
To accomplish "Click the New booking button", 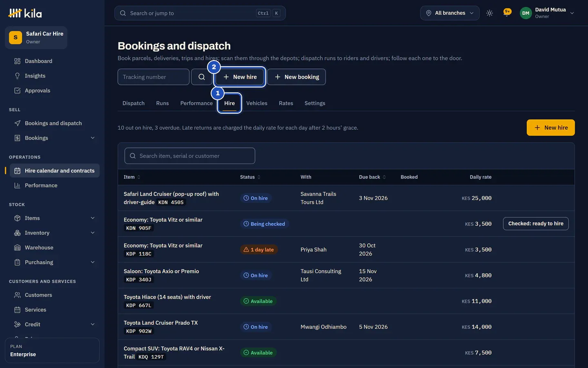I will point(296,77).
